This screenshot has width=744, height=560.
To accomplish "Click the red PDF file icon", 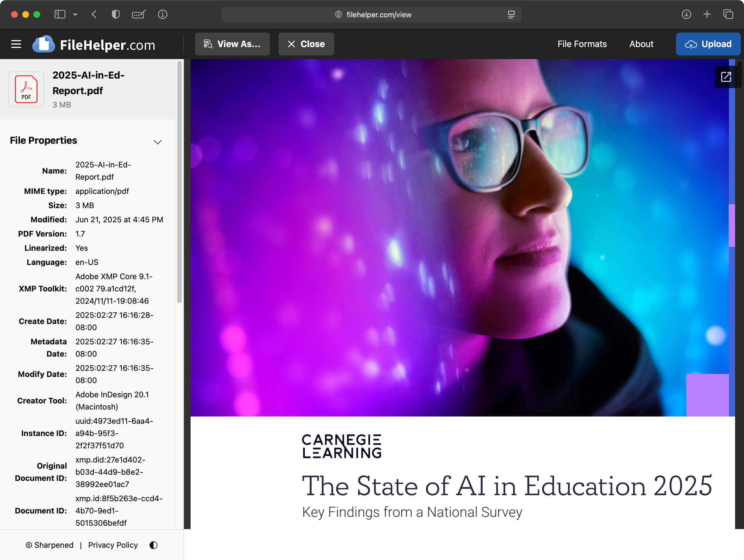I will 26,89.
